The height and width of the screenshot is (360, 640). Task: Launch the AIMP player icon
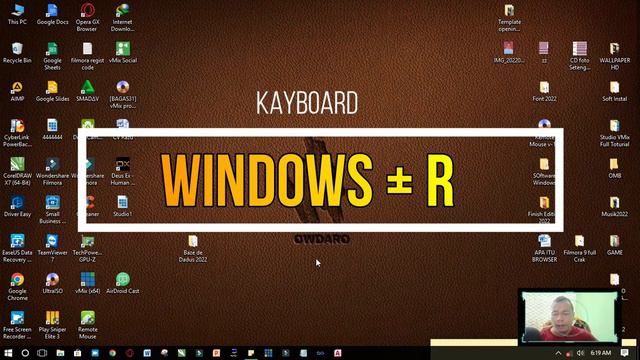coord(17,91)
